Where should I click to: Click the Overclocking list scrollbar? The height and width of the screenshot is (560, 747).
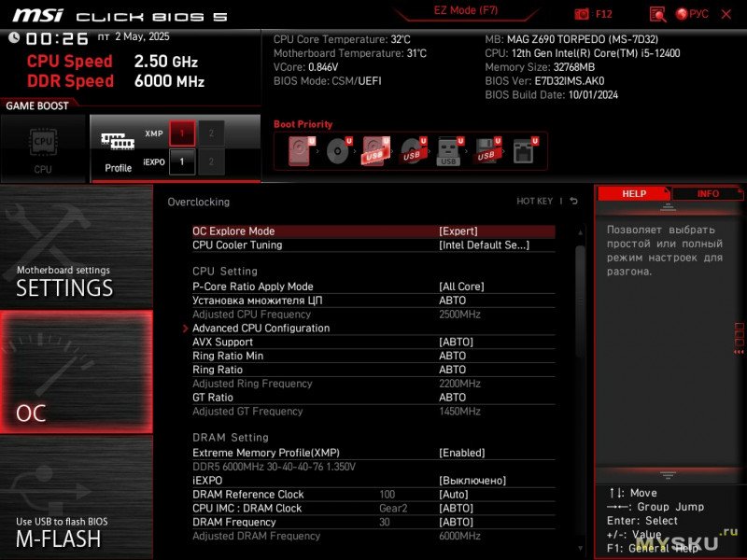pos(580,301)
